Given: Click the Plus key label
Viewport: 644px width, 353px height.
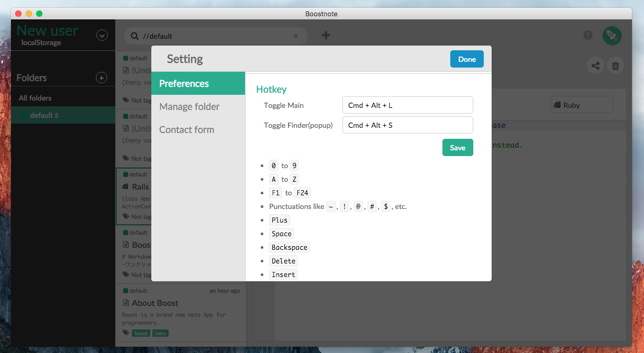Looking at the screenshot, I should coord(280,220).
